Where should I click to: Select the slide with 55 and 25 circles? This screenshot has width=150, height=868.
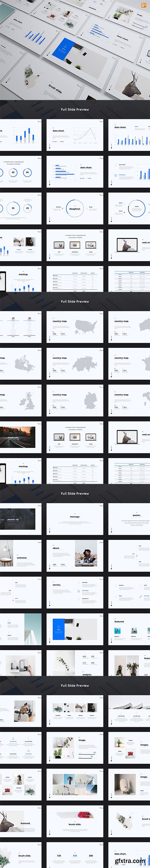(x=21, y=209)
